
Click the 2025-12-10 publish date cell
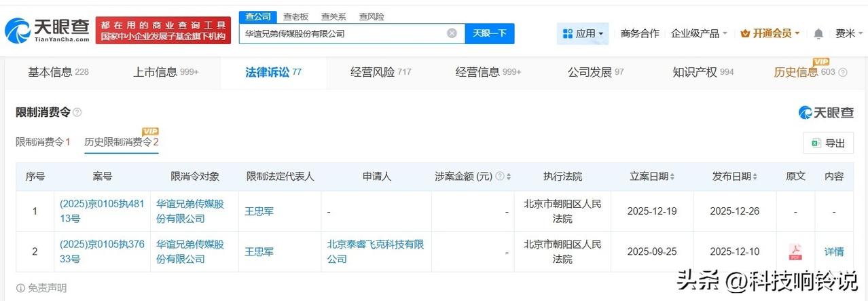pos(734,252)
